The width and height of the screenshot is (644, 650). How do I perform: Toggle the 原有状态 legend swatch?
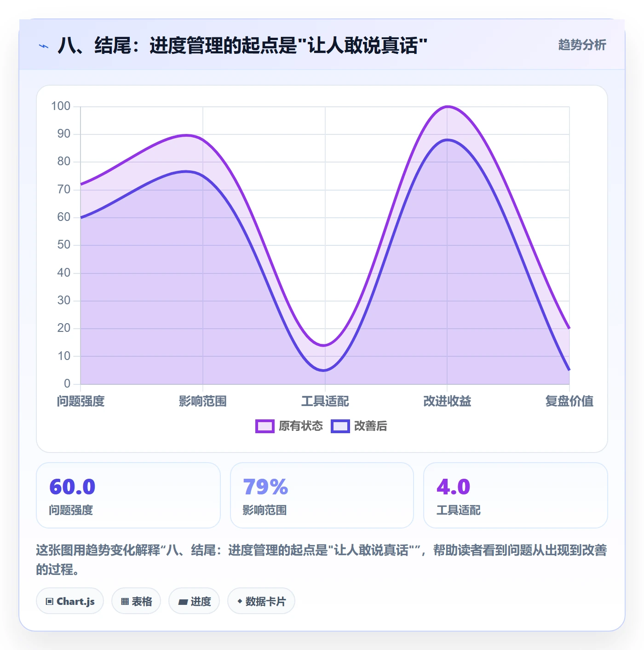(x=264, y=426)
